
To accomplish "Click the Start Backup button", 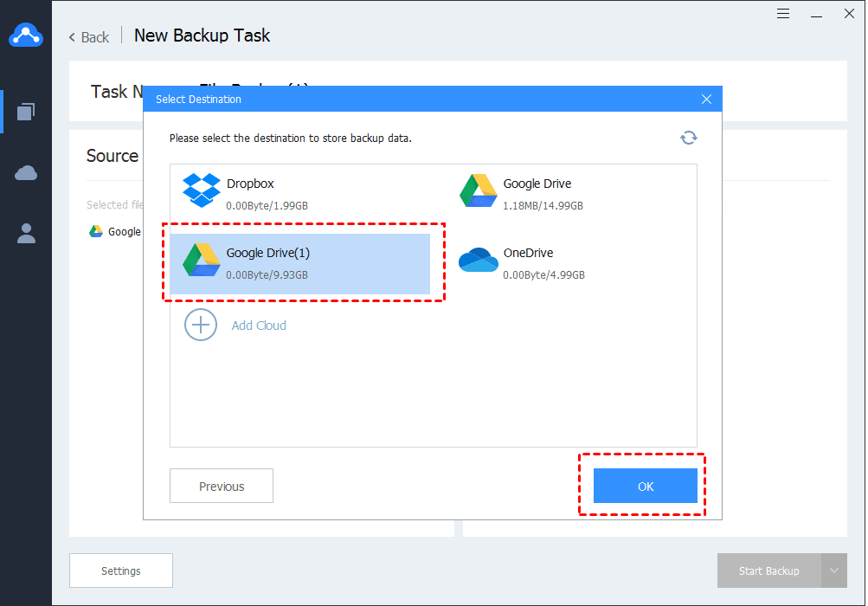I will point(768,571).
